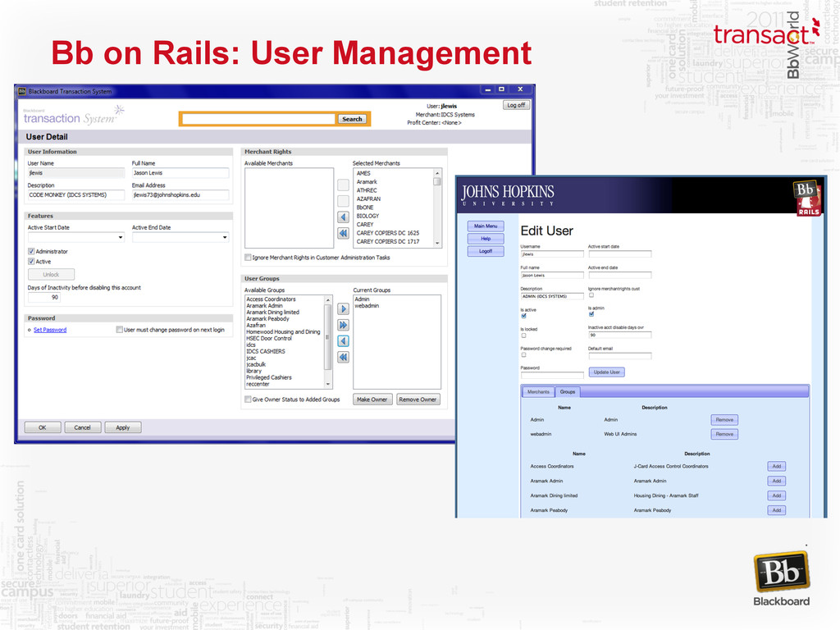
Task: Click the Unlock button
Action: [x=52, y=275]
